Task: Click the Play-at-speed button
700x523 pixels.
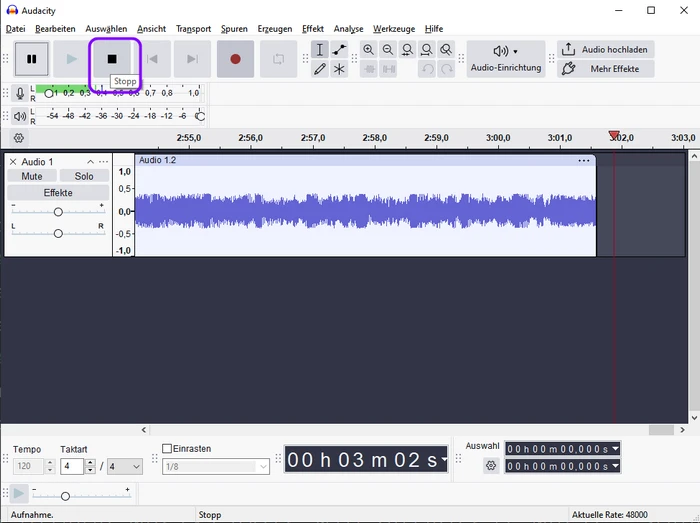Action: point(19,494)
